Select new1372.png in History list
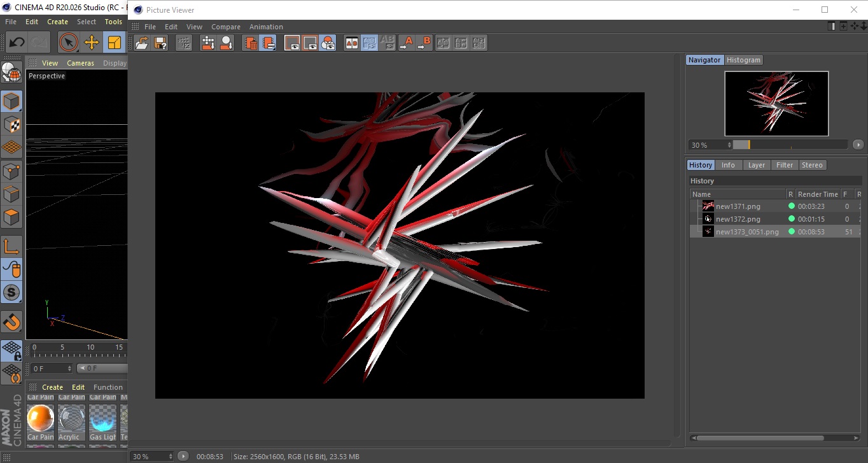This screenshot has width=868, height=463. 738,219
